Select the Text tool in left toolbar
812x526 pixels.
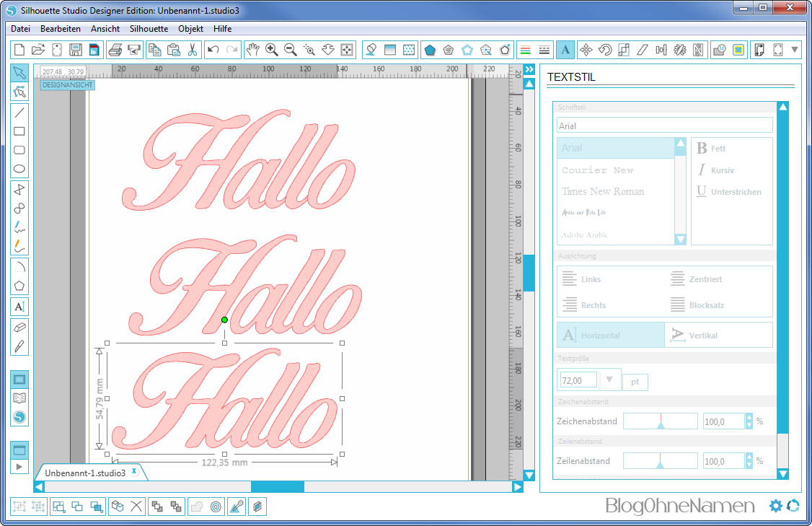pyautogui.click(x=19, y=307)
